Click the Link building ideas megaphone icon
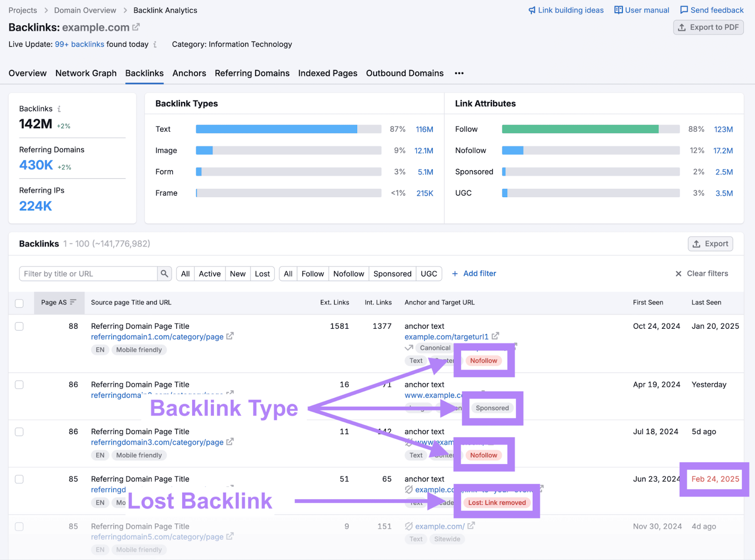The height and width of the screenshot is (560, 755). coord(533,10)
